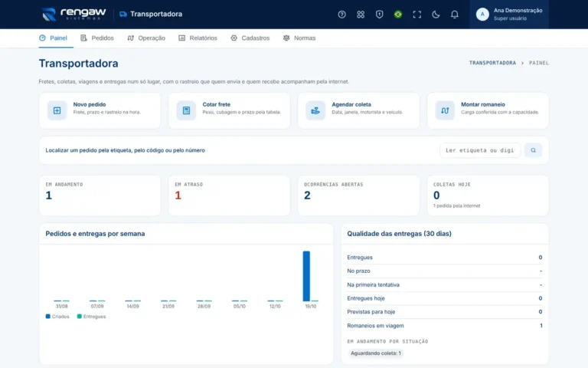Click the 31/08 chart axis label
The width and height of the screenshot is (588, 368).
pyautogui.click(x=61, y=307)
